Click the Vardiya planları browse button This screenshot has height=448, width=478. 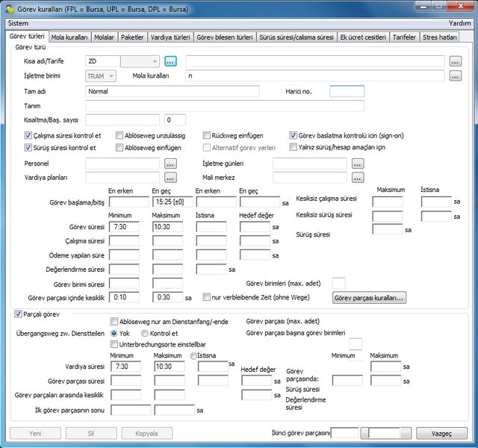tap(170, 178)
